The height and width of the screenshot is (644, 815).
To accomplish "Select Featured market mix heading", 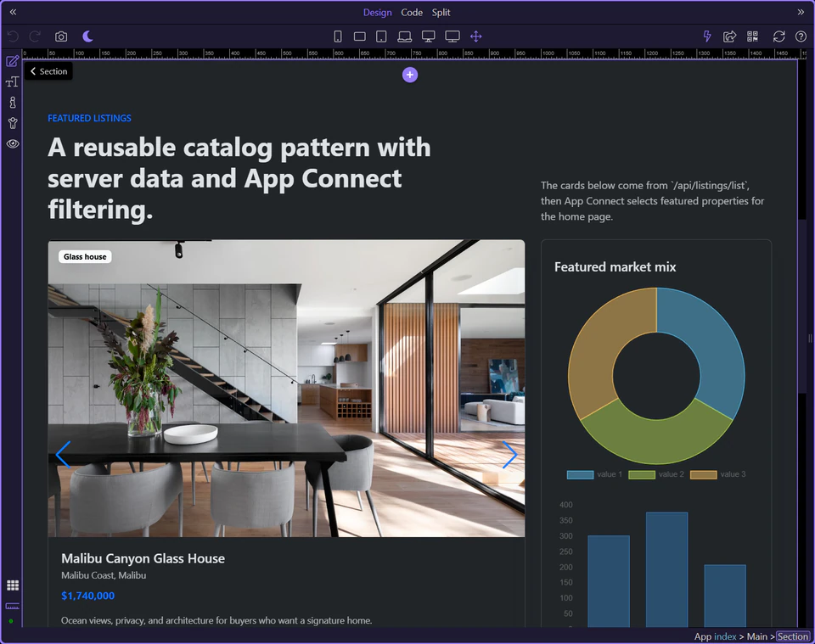I will [615, 267].
